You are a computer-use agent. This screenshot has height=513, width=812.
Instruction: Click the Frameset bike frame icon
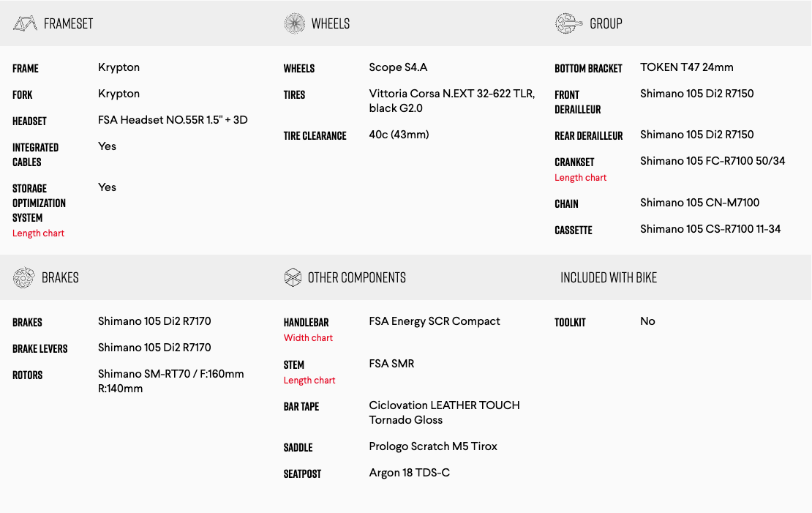pyautogui.click(x=25, y=23)
